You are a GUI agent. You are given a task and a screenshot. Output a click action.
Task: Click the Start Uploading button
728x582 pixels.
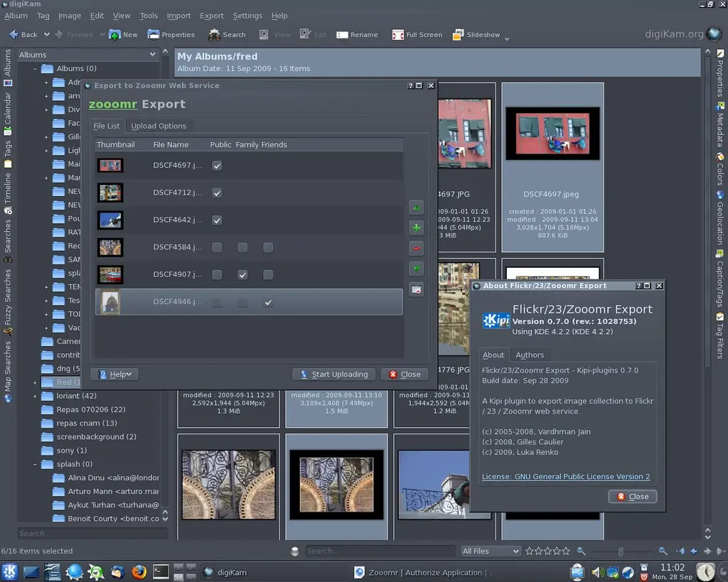coord(333,374)
